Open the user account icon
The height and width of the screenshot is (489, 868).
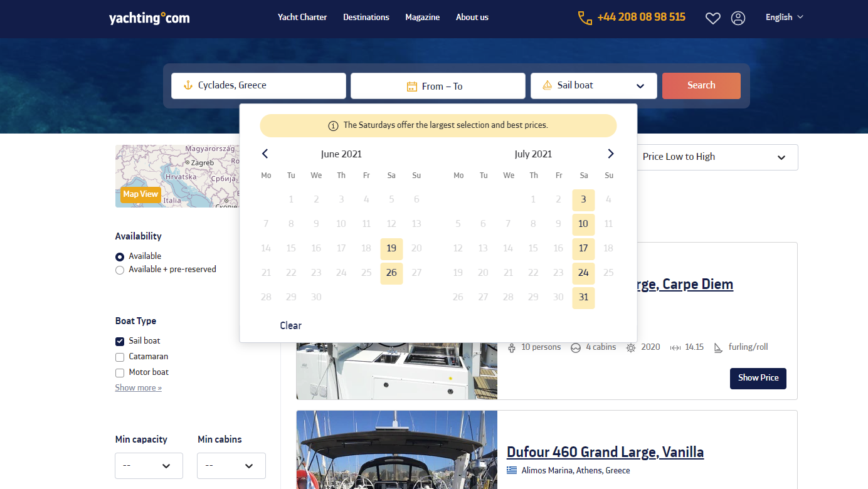[738, 18]
